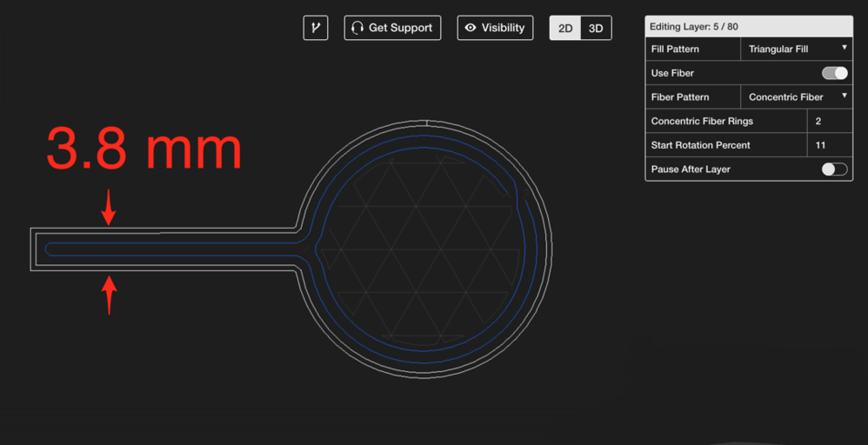Turn off the Use Fiber switch
The image size is (868, 445).
click(x=835, y=73)
